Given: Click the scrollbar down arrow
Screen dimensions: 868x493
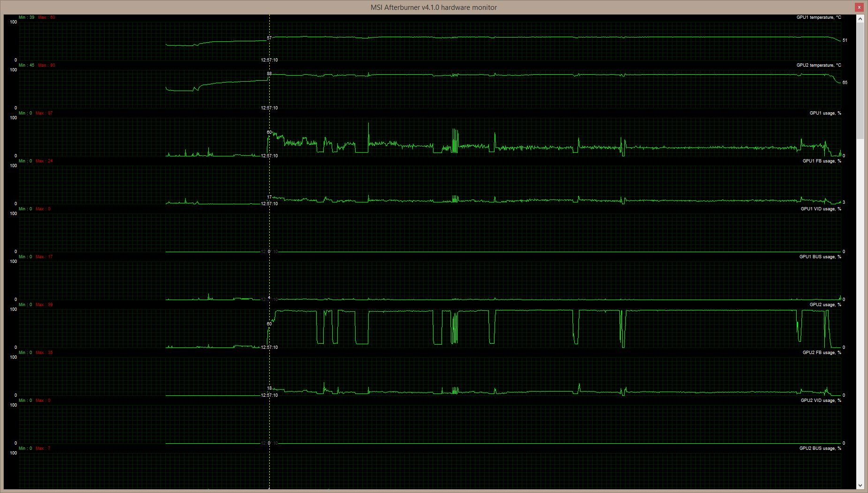Looking at the screenshot, I should (x=860, y=485).
